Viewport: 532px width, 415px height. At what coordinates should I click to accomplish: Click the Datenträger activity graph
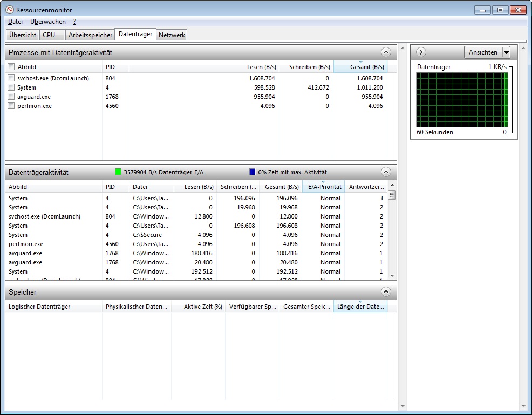(x=462, y=99)
